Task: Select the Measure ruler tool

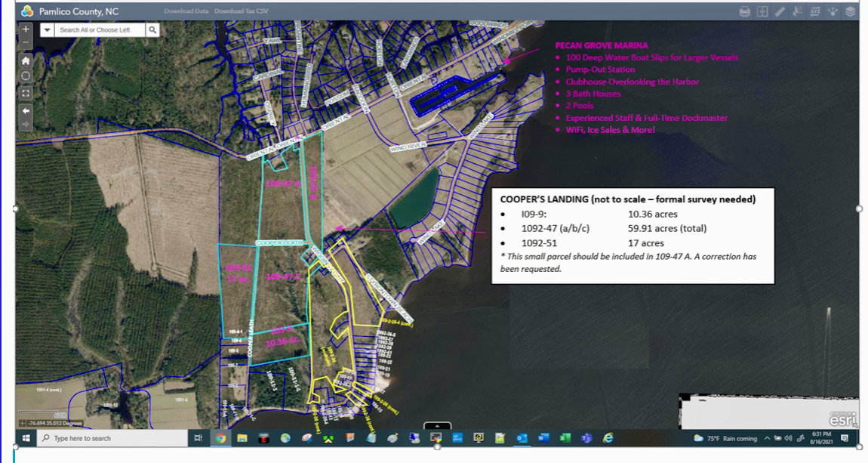Action: point(780,11)
